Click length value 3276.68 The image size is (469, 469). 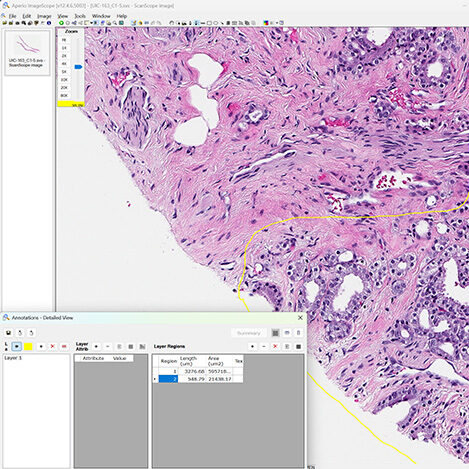(194, 371)
